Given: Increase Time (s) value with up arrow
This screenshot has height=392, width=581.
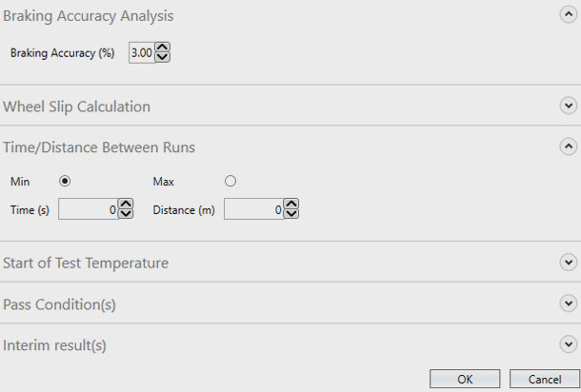Looking at the screenshot, I should [126, 205].
